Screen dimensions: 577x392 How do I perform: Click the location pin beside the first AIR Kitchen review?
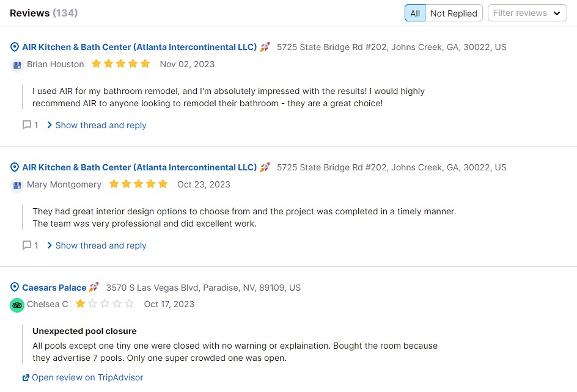click(14, 47)
